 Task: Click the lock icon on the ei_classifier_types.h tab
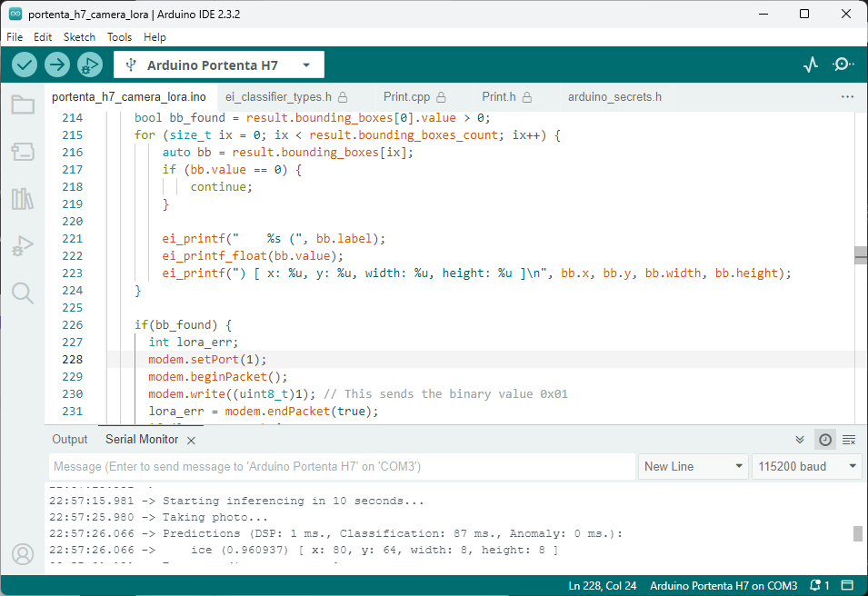(343, 97)
